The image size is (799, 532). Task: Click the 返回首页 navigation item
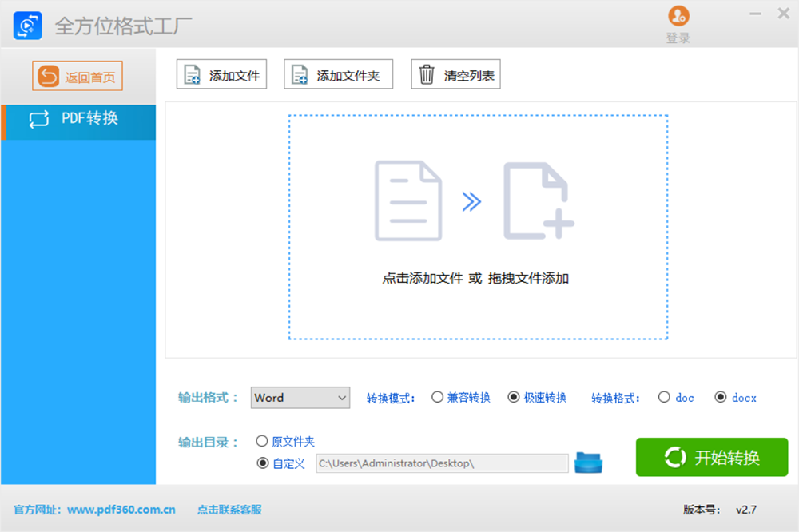(x=77, y=76)
